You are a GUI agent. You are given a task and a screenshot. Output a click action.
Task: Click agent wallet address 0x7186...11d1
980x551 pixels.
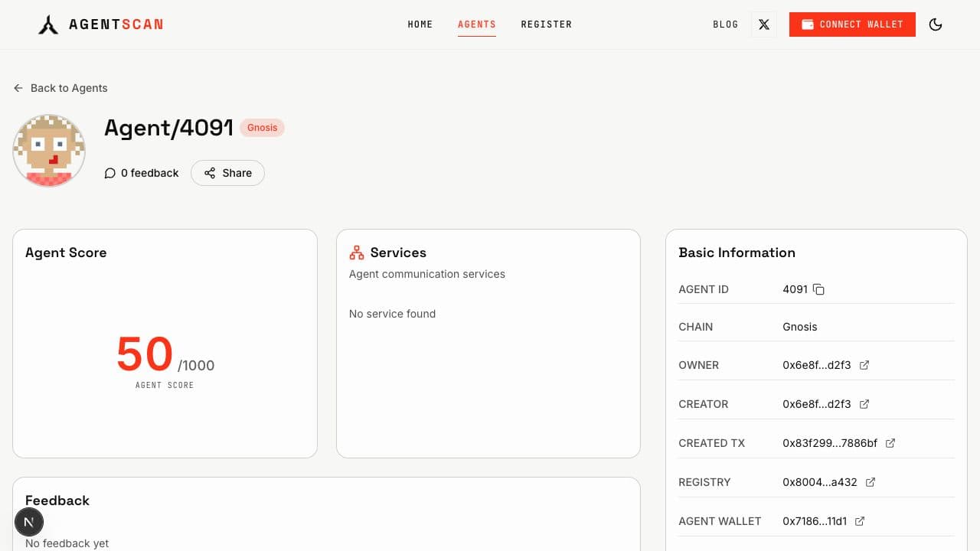[815, 521]
